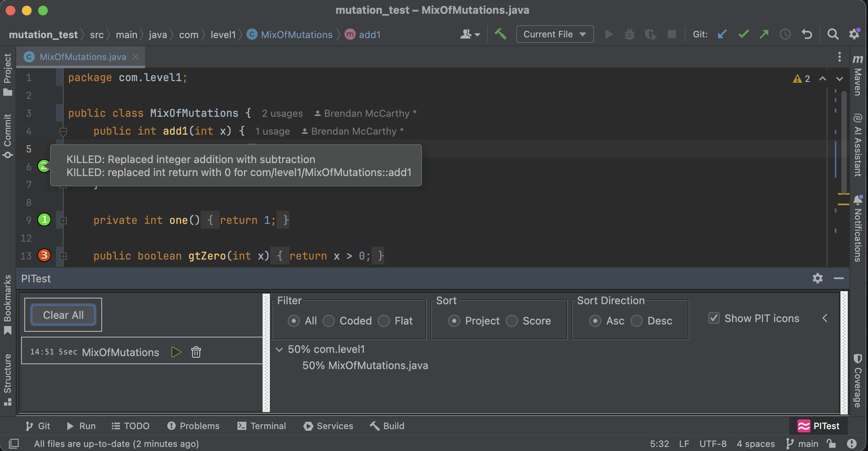Open the Git tool window tab
Viewport: 868px width, 451px height.
[38, 426]
